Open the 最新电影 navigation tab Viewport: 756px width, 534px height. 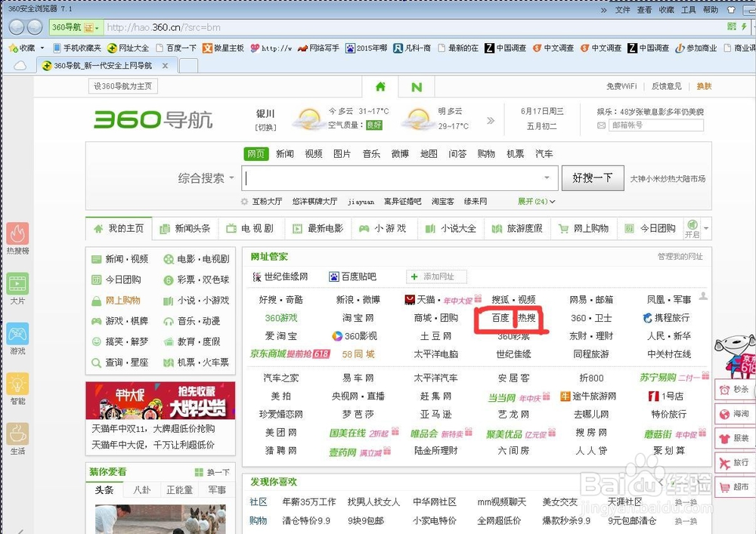318,228
